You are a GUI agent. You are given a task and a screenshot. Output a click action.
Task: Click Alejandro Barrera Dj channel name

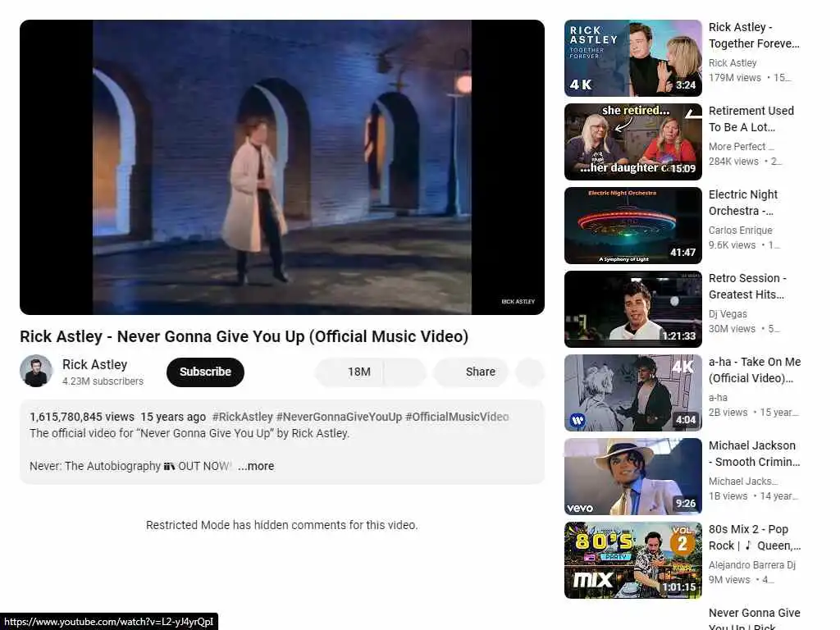coord(752,564)
